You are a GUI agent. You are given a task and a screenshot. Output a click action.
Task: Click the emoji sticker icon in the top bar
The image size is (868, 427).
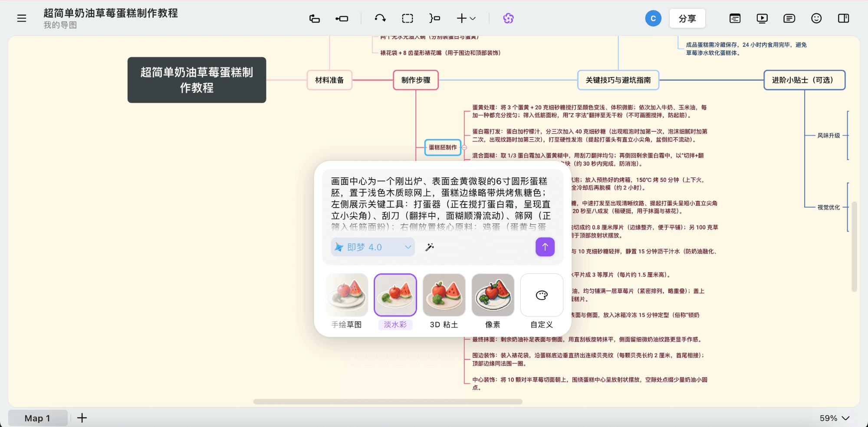[x=816, y=18]
